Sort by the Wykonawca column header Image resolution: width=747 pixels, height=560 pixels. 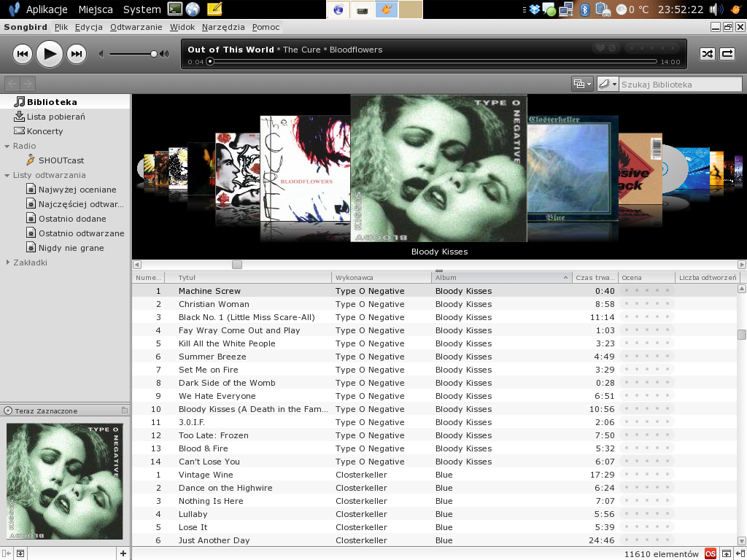(381, 278)
